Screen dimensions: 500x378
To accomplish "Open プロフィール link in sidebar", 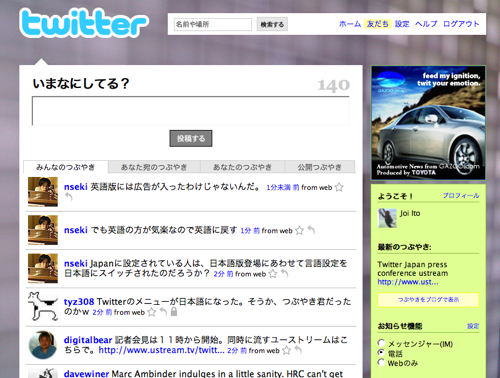I will pos(461,196).
